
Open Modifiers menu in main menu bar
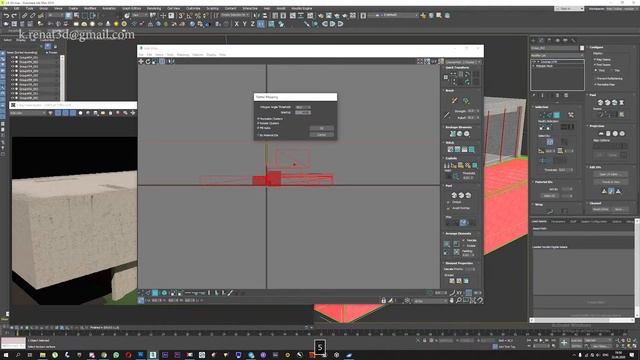tap(90, 8)
